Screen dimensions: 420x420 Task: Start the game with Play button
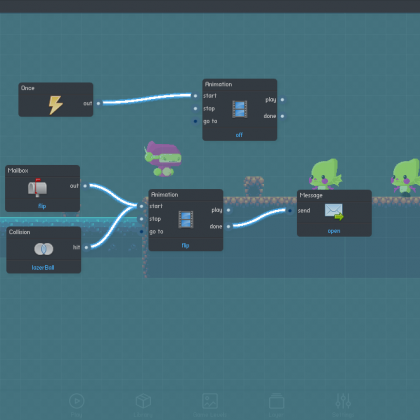(77, 401)
